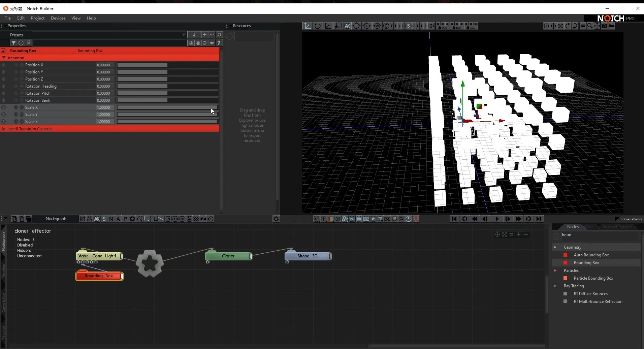Expand Inherit Transform Channels section
Viewport: 644px width, 349px height.
click(4, 129)
